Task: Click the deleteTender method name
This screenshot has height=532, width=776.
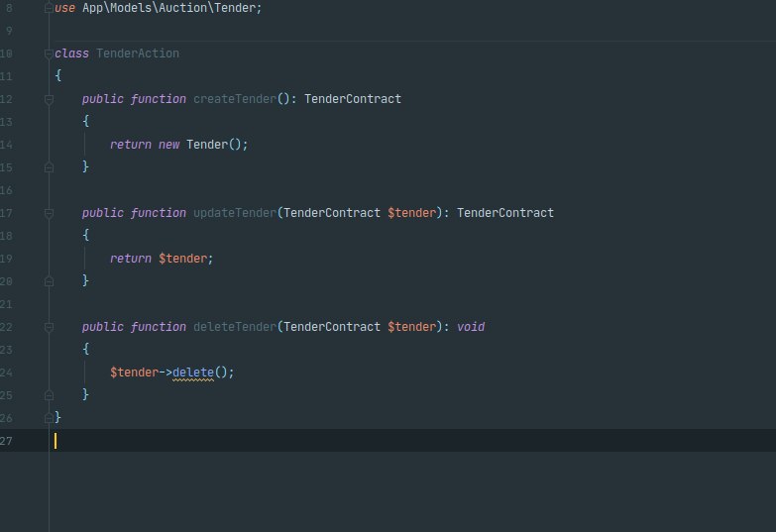Action: click(235, 327)
